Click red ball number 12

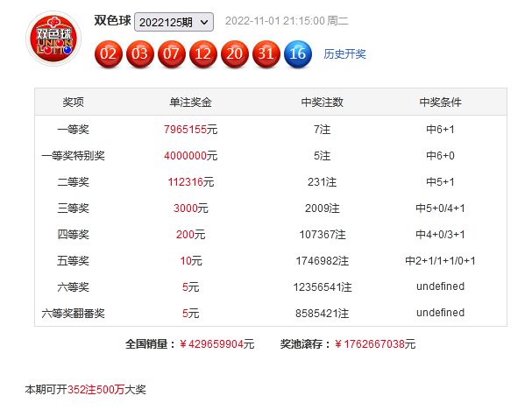pyautogui.click(x=203, y=54)
